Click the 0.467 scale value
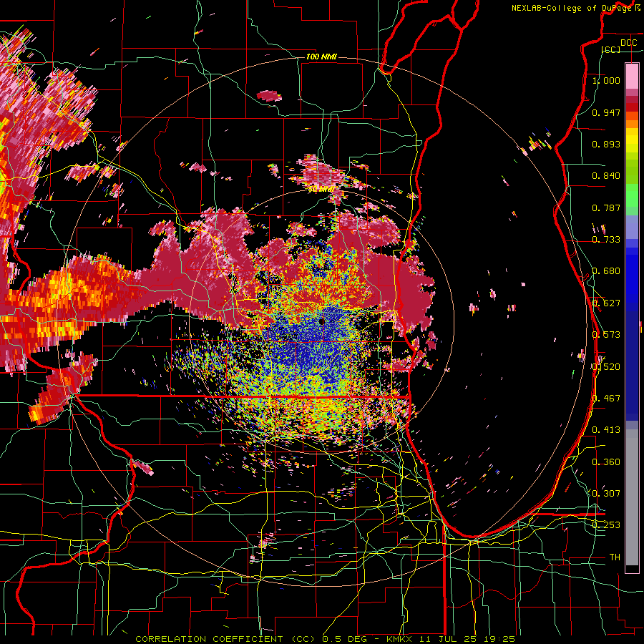Viewport: 644px width, 644px height. point(606,399)
